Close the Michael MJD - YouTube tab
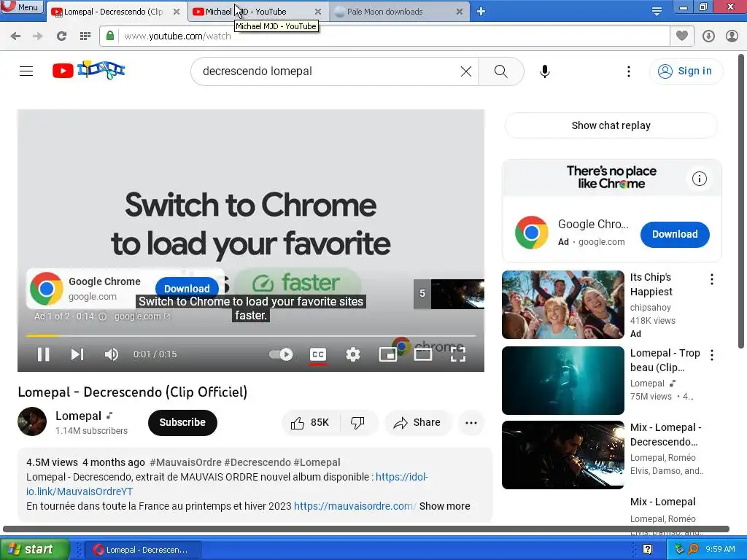This screenshot has height=560, width=747. pos(318,12)
